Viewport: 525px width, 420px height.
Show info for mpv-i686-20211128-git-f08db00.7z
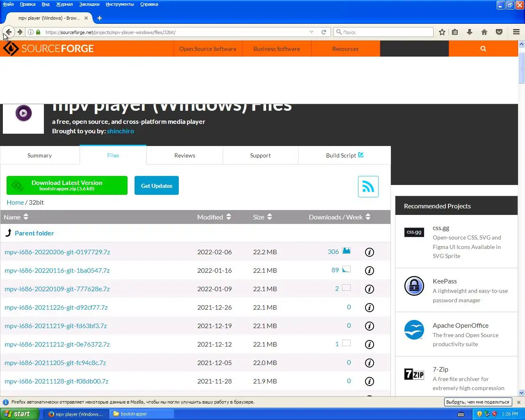(x=370, y=381)
